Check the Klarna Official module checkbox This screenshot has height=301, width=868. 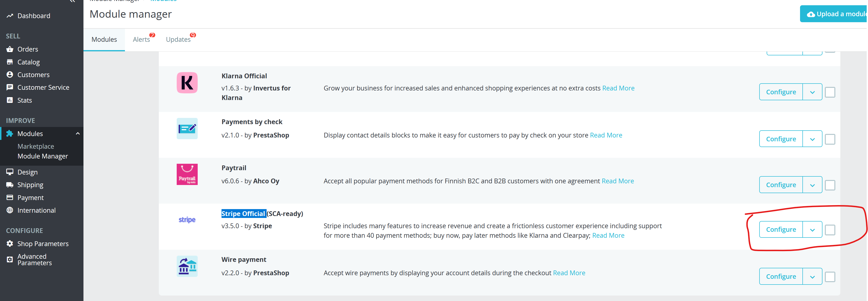click(x=830, y=92)
